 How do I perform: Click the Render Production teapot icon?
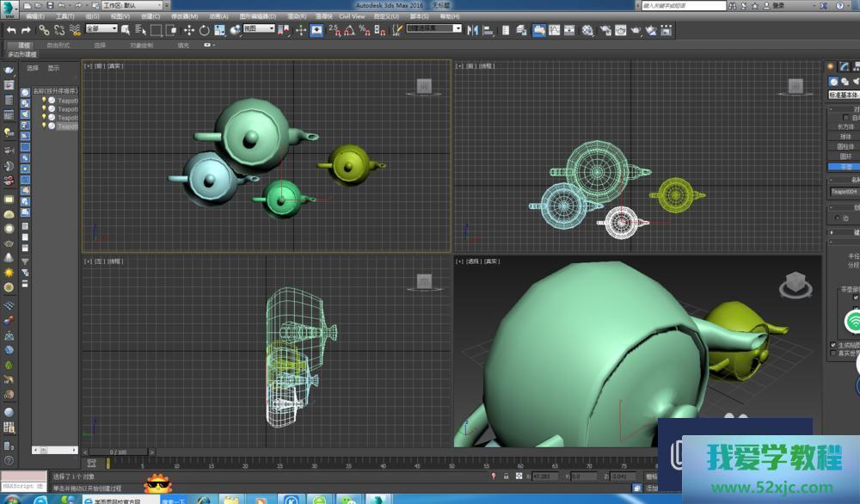[x=635, y=31]
